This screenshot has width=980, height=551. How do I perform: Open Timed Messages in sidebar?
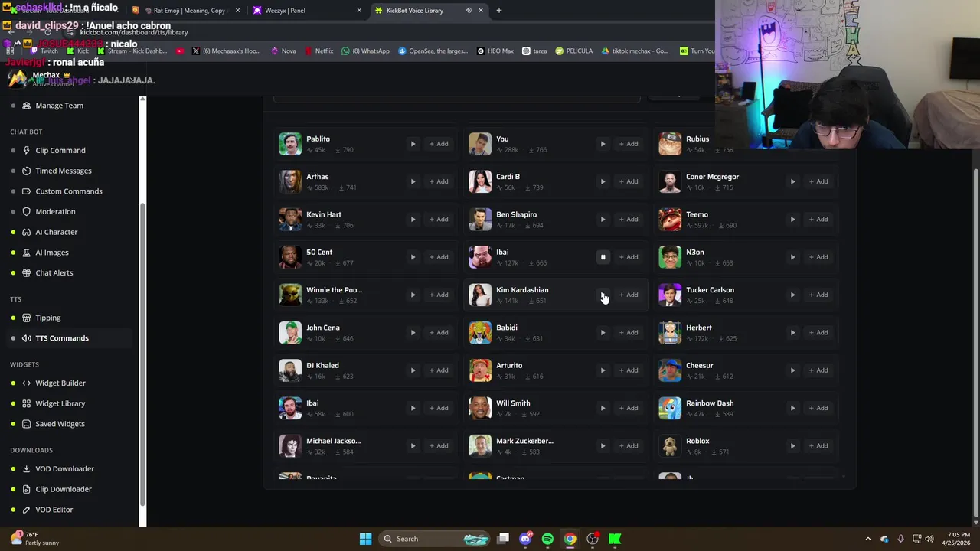(63, 171)
